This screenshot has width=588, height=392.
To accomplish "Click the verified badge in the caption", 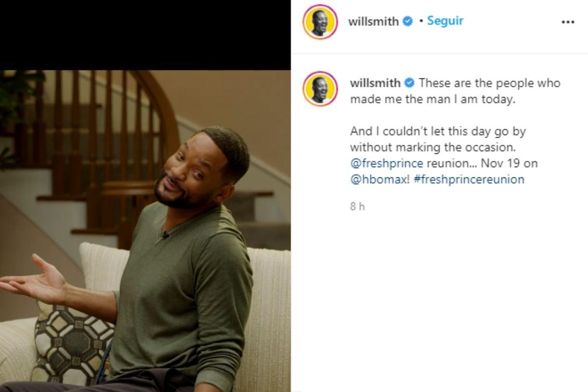I will coord(410,83).
